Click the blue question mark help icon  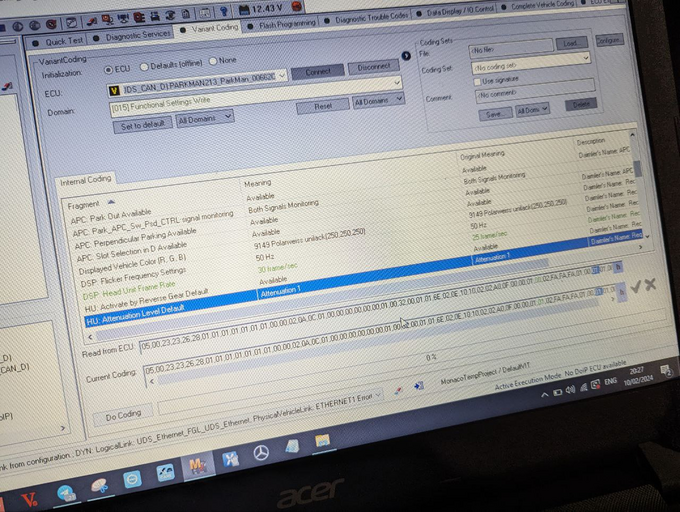224,12
